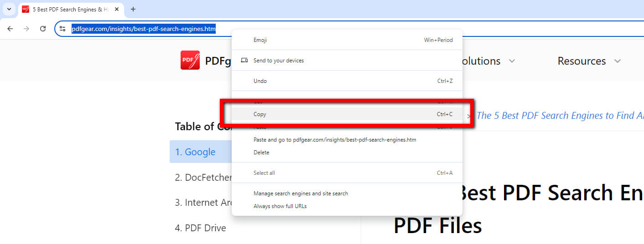Viewport: 644px width, 244px height.
Task: Close the PDF Search Engines tab
Action: [x=117, y=9]
